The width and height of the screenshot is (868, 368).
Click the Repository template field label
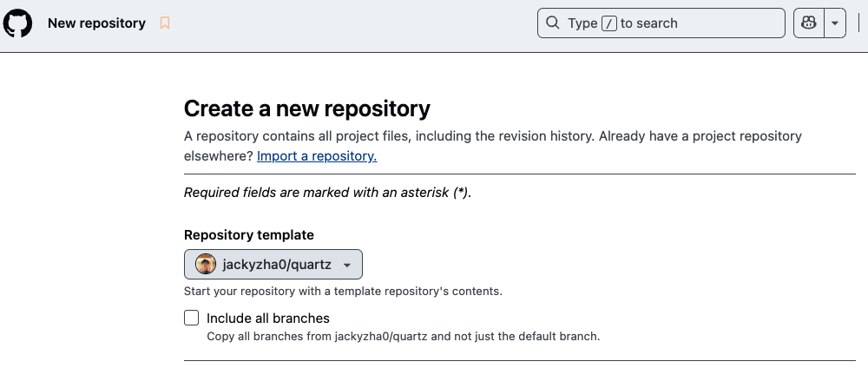[x=249, y=234]
